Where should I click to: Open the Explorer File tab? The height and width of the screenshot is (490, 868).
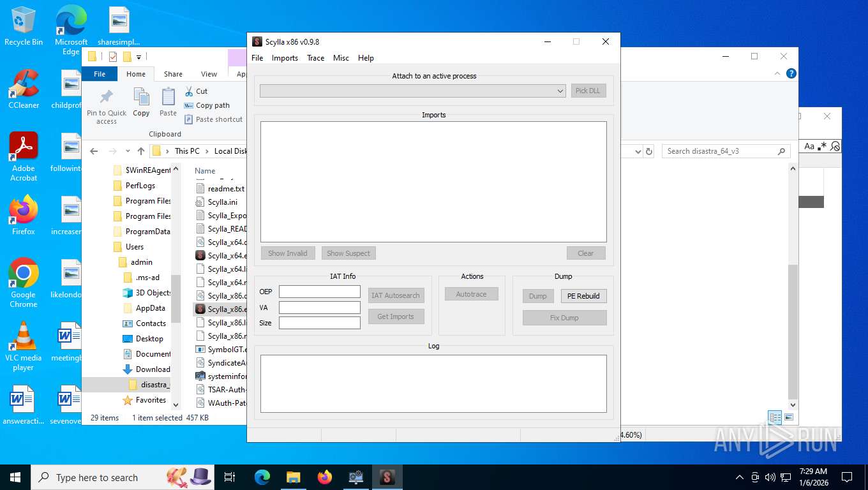[100, 74]
